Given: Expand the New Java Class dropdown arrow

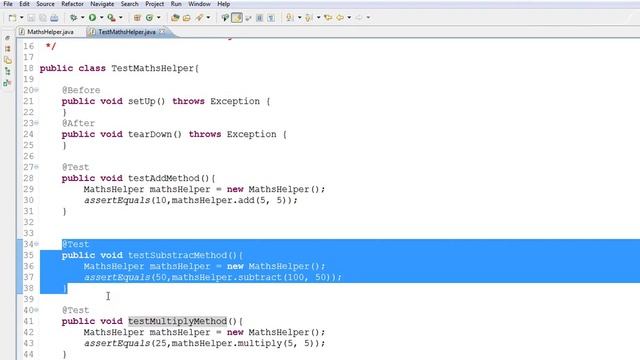Looking at the screenshot, I should 159,18.
